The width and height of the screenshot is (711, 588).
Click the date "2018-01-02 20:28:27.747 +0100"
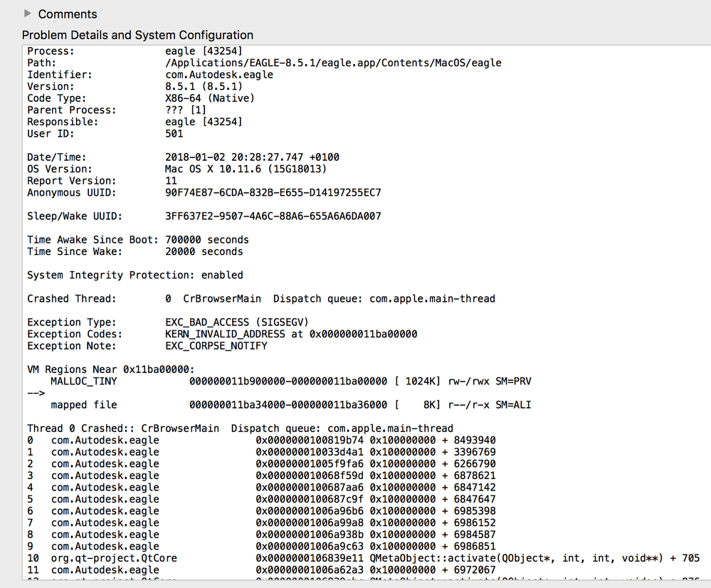click(252, 157)
